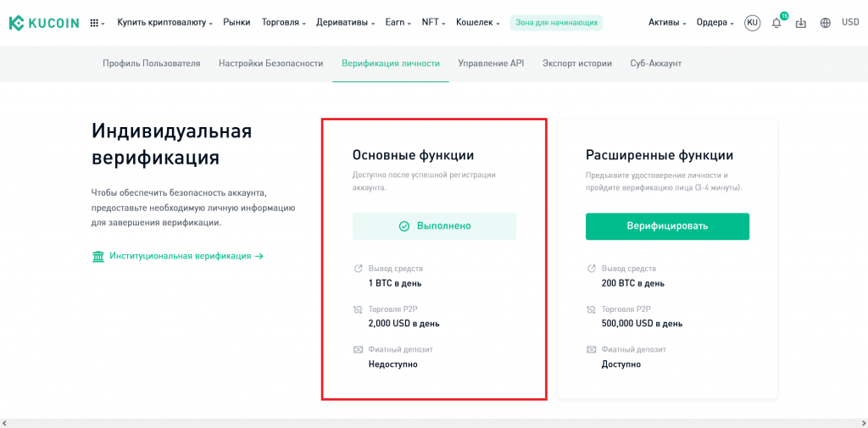Click the KuCoin logo
The width and height of the screenshot is (868, 428).
[44, 23]
